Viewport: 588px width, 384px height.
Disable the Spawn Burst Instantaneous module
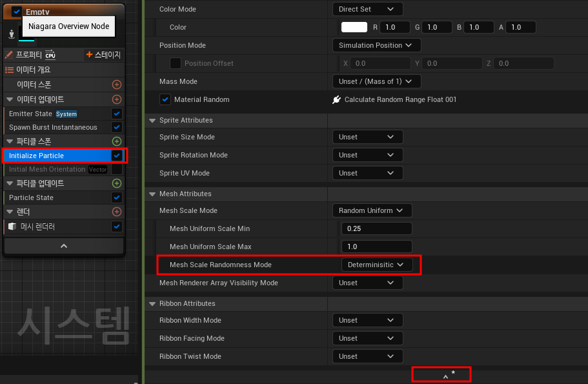[x=117, y=127]
